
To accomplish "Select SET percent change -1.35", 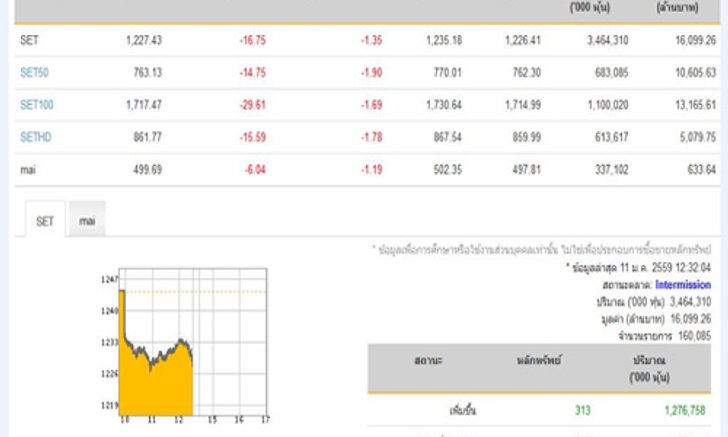I will point(371,40).
